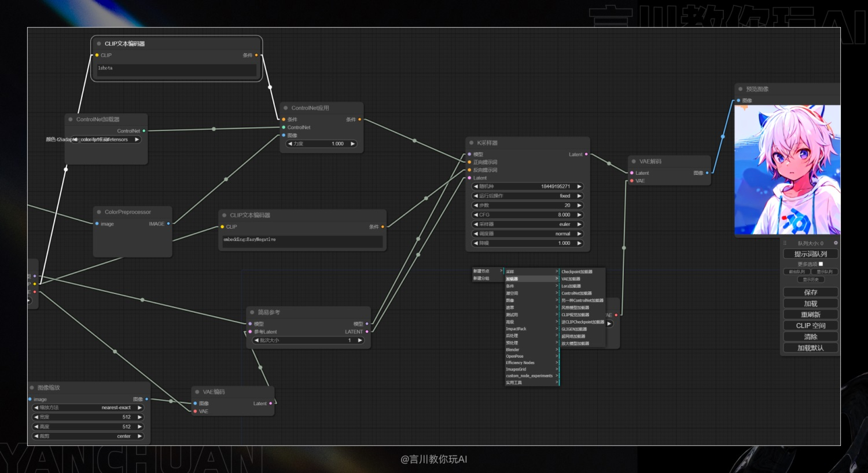
Task: Open the 采样器 euler dropdown
Action: coord(528,224)
